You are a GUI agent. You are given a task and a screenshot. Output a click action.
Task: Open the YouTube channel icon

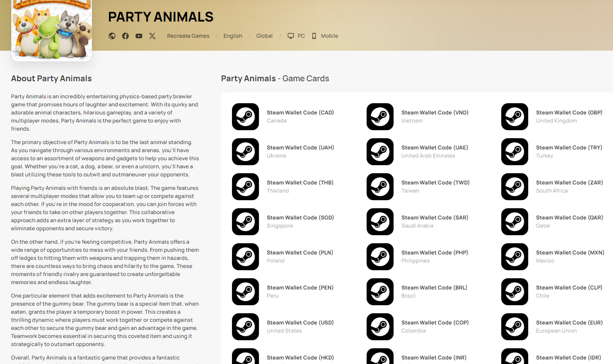[x=139, y=36]
